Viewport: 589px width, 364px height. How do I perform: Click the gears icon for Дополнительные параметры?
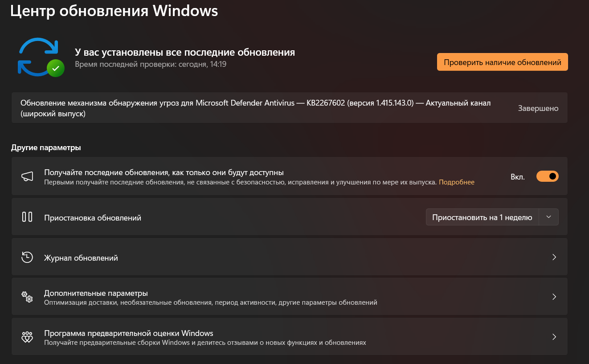tap(27, 297)
